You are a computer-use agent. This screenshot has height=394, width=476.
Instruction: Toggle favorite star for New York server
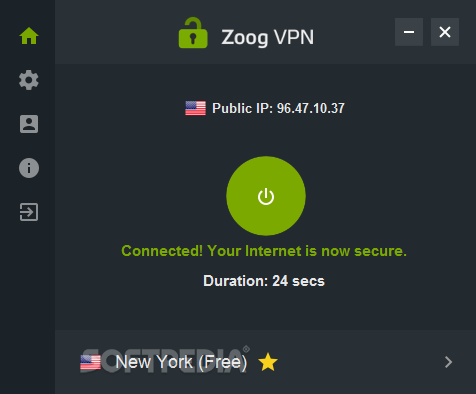point(268,362)
